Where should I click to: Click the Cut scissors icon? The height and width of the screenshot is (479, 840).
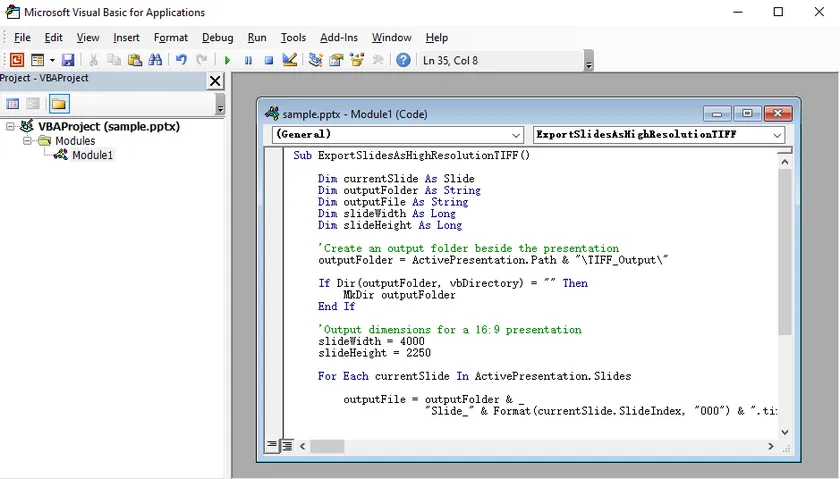click(93, 60)
